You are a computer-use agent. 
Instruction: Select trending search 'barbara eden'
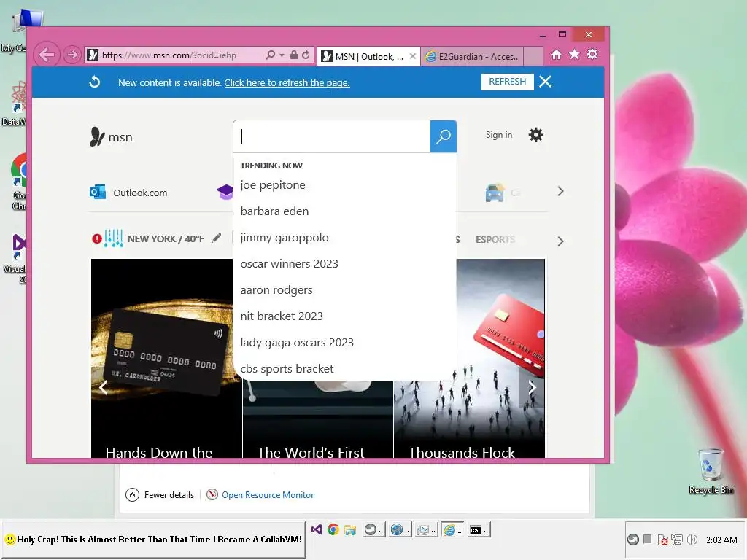point(274,211)
